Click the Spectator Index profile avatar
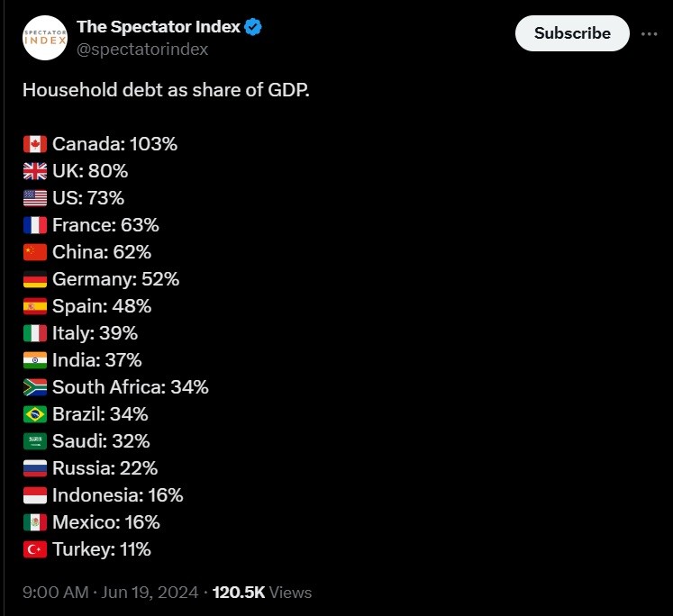 tap(45, 37)
